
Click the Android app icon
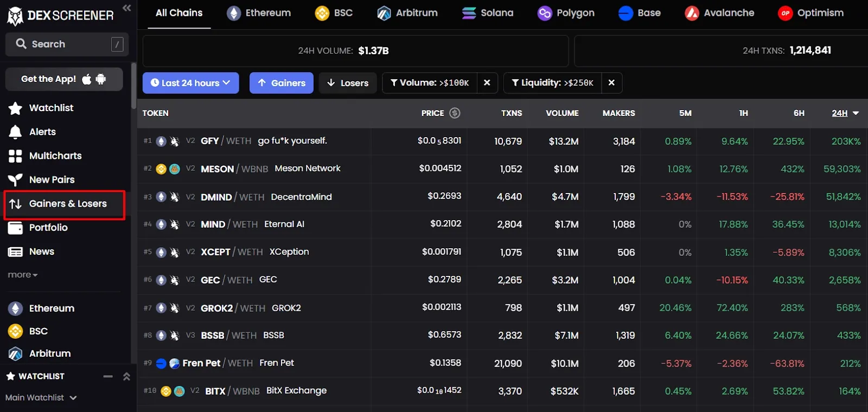(100, 79)
